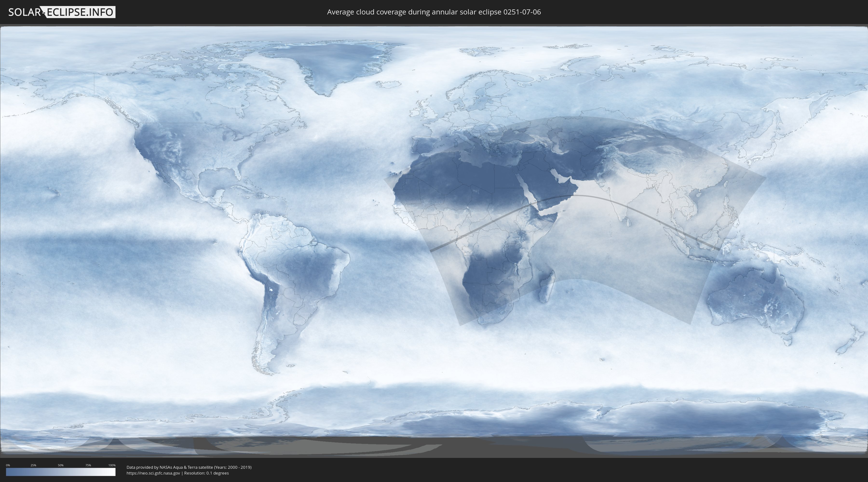Click the 50% label on legend
Image resolution: width=868 pixels, height=482 pixels.
(x=61, y=465)
